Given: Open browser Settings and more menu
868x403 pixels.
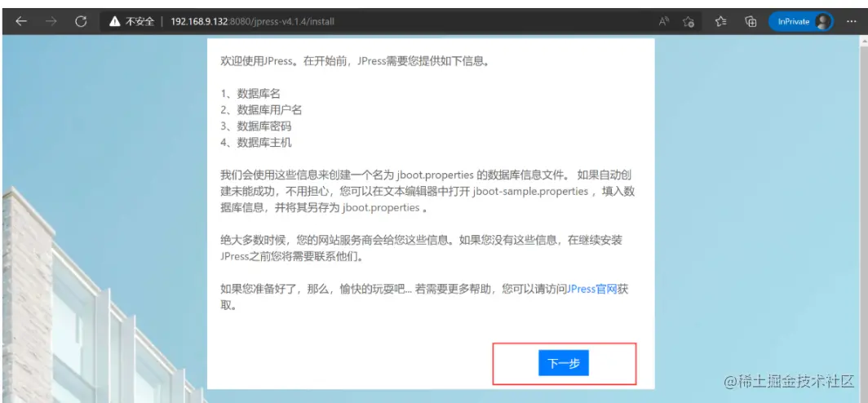Looking at the screenshot, I should pos(852,21).
